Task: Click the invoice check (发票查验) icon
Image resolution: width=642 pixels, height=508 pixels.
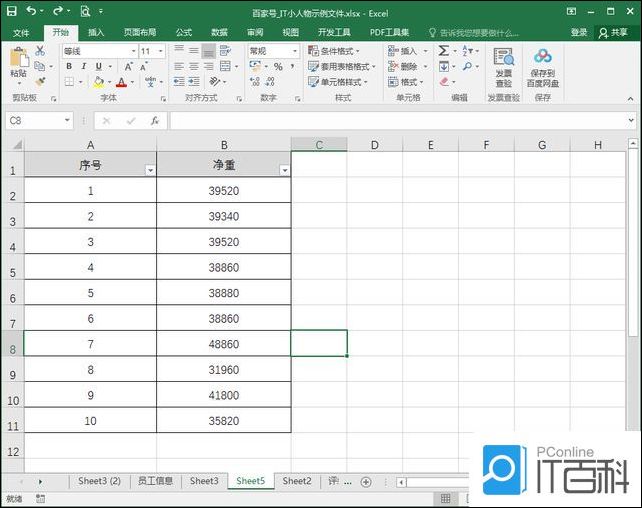Action: 503,66
